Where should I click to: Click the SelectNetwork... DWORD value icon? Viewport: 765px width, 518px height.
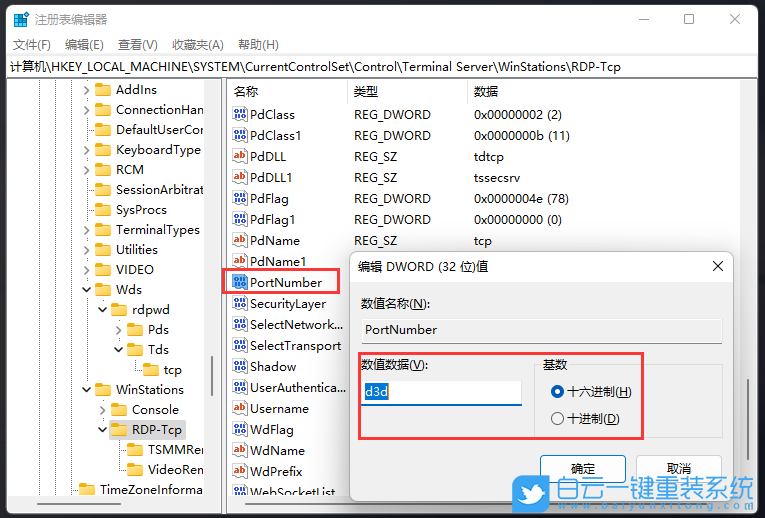click(x=240, y=324)
